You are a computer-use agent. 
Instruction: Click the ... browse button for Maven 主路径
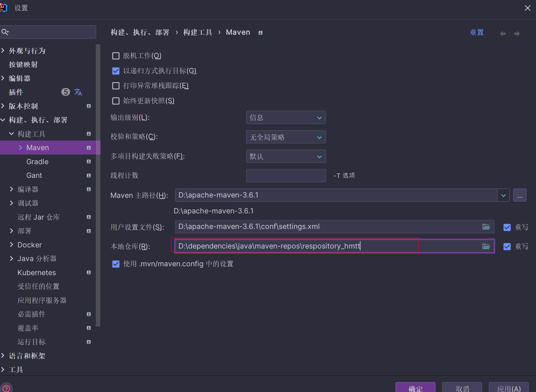tap(520, 195)
